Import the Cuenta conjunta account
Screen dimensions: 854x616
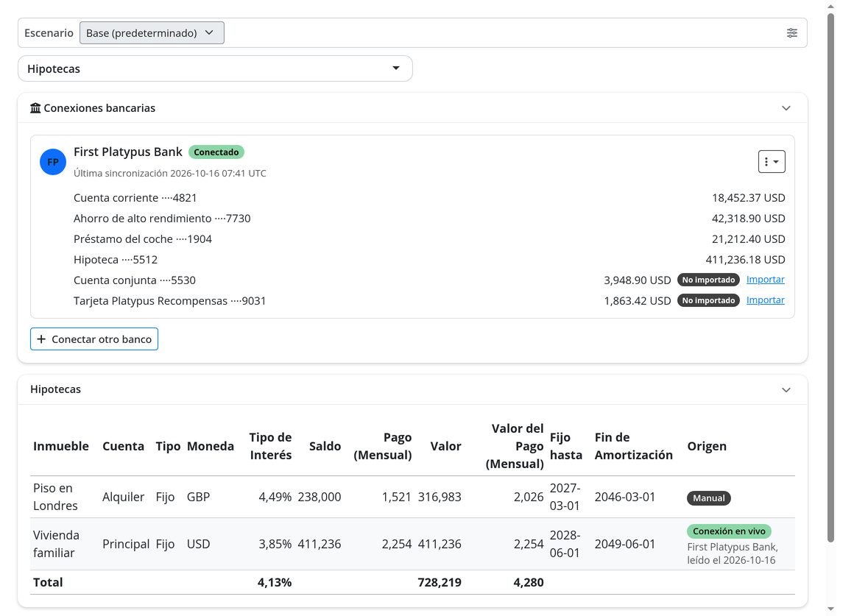coord(765,280)
